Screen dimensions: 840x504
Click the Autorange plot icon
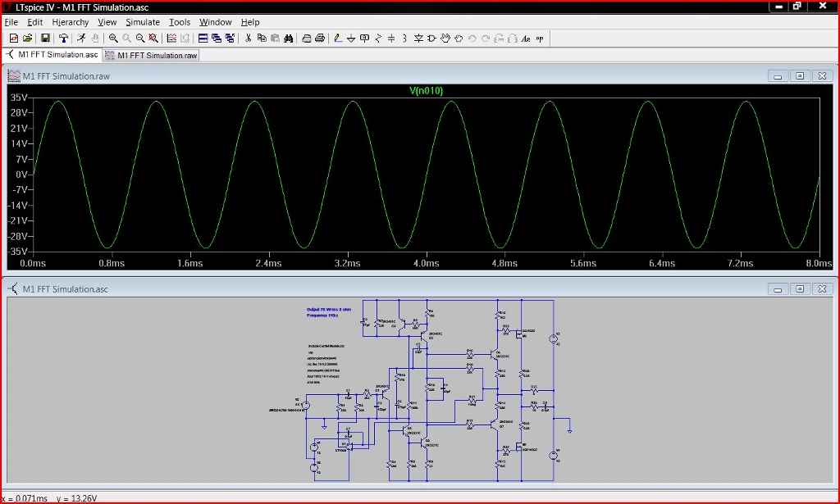coord(171,38)
